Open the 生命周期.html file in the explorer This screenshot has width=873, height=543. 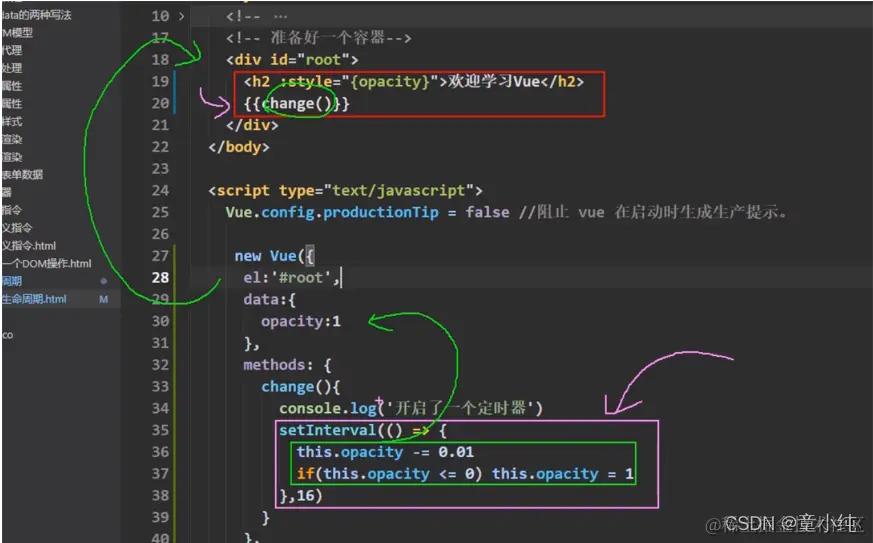[34, 299]
